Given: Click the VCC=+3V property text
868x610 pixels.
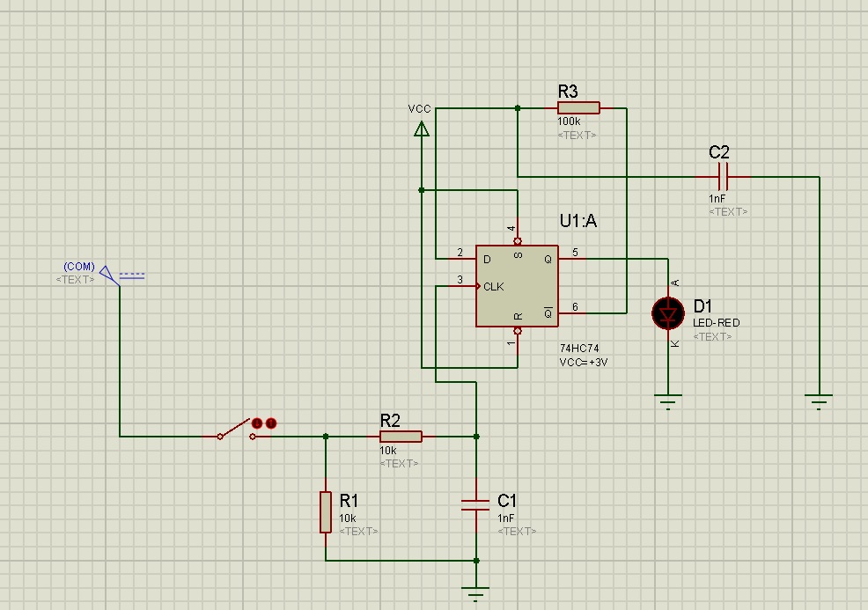Looking at the screenshot, I should (x=584, y=363).
